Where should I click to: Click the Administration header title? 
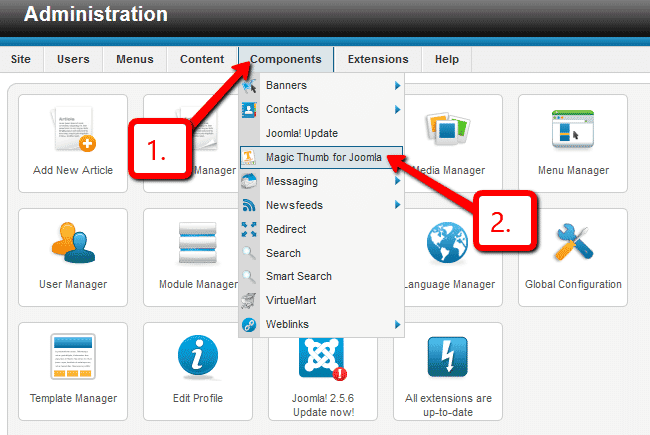pos(96,14)
